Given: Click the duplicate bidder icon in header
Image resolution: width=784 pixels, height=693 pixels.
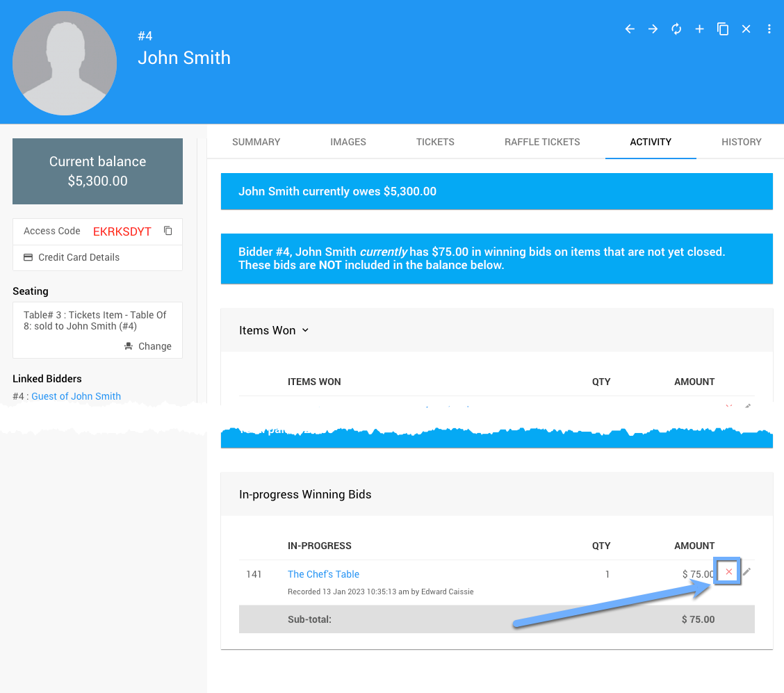Looking at the screenshot, I should pos(723,29).
